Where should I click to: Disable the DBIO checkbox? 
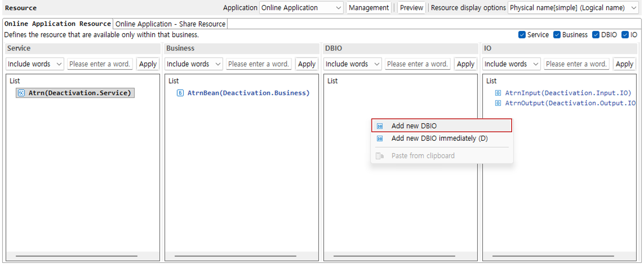click(x=596, y=35)
